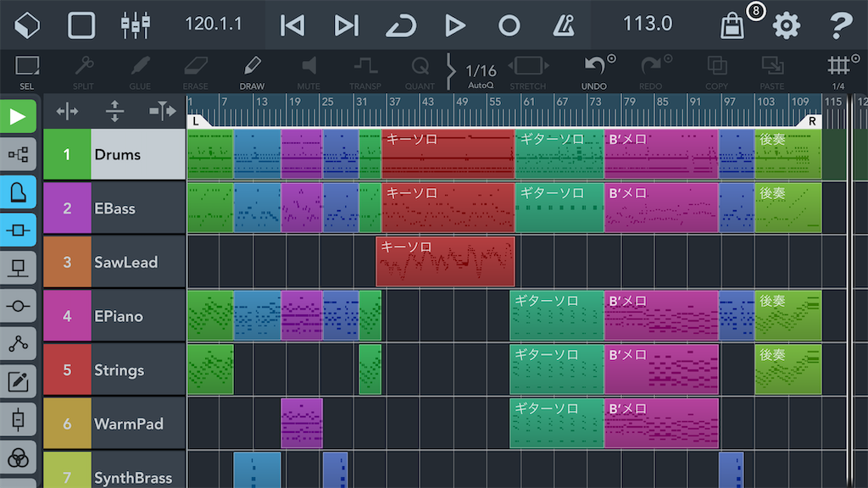This screenshot has width=868, height=488.
Task: Select SawLead キーソロ red clip
Action: coord(445,262)
